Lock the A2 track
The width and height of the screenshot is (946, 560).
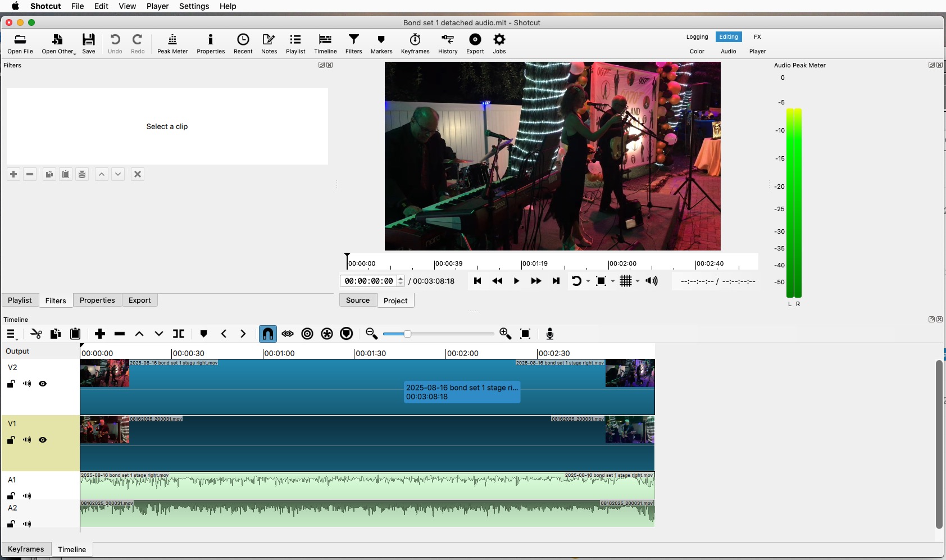pyautogui.click(x=11, y=524)
